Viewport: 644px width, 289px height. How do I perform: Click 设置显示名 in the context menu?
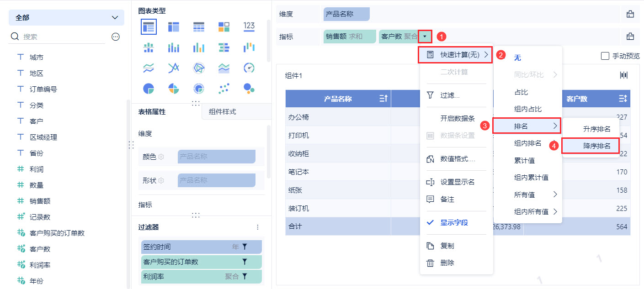[457, 182]
